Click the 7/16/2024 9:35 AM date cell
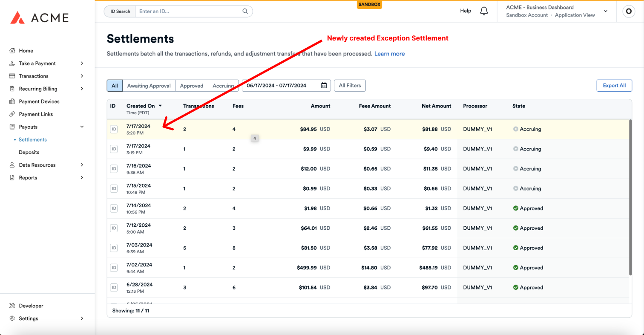 [x=138, y=169]
